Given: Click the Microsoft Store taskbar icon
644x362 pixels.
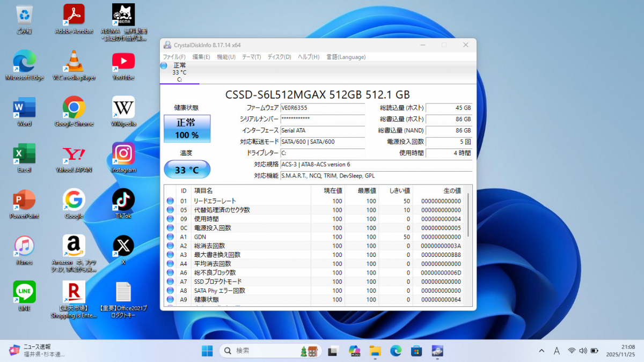Looking at the screenshot, I should coord(416,351).
